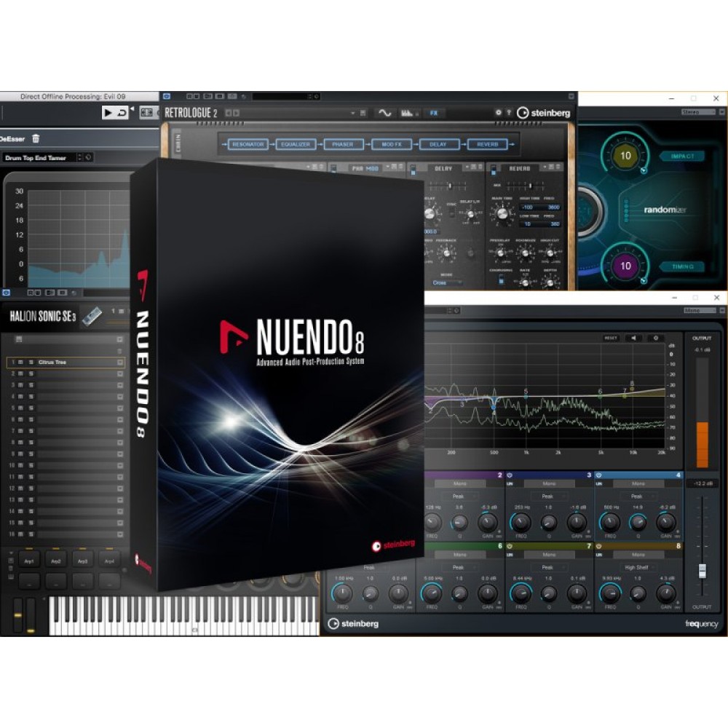Click the Reverb Main Time knob
728x728 pixels.
(502, 214)
